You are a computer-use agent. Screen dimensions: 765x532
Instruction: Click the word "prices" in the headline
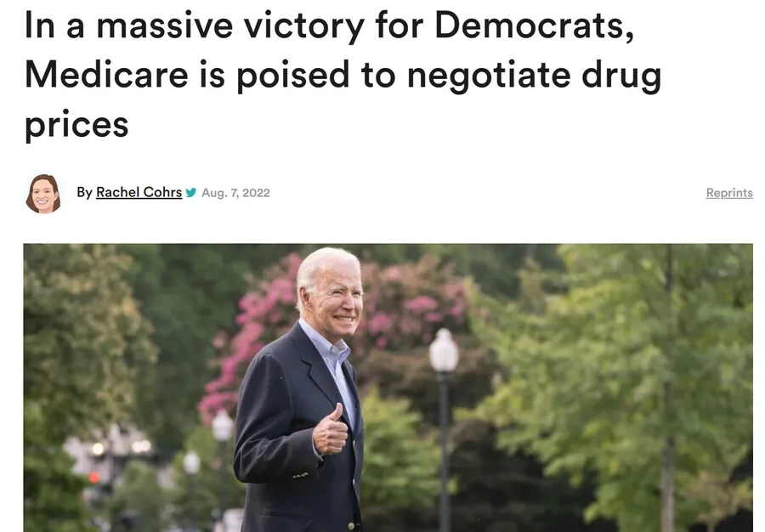(x=76, y=126)
